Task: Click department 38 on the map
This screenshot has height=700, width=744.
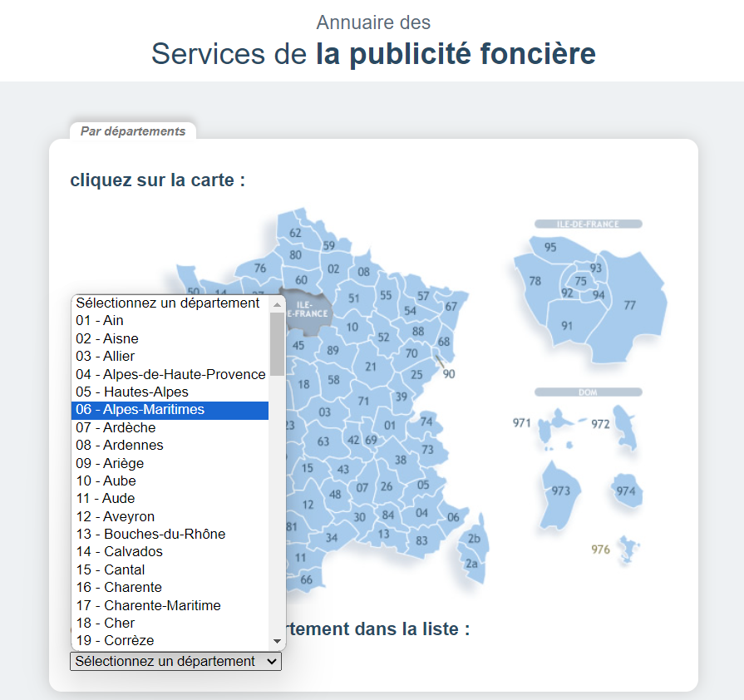Action: (401, 460)
